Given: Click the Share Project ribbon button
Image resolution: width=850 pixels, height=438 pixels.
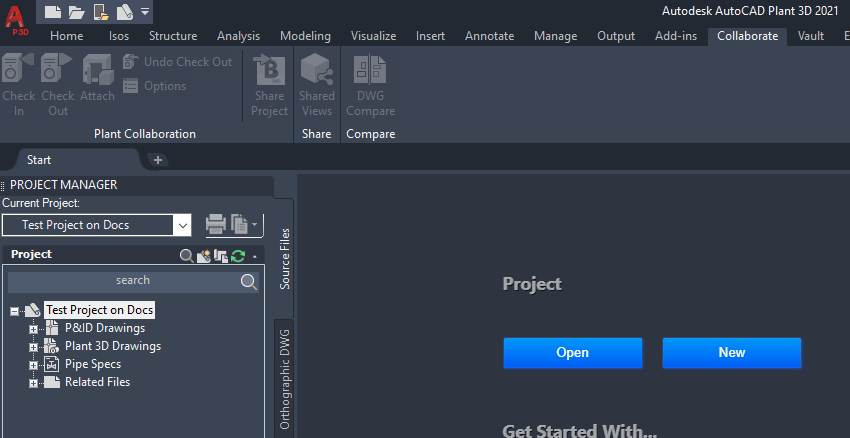Looking at the screenshot, I should coord(269,85).
